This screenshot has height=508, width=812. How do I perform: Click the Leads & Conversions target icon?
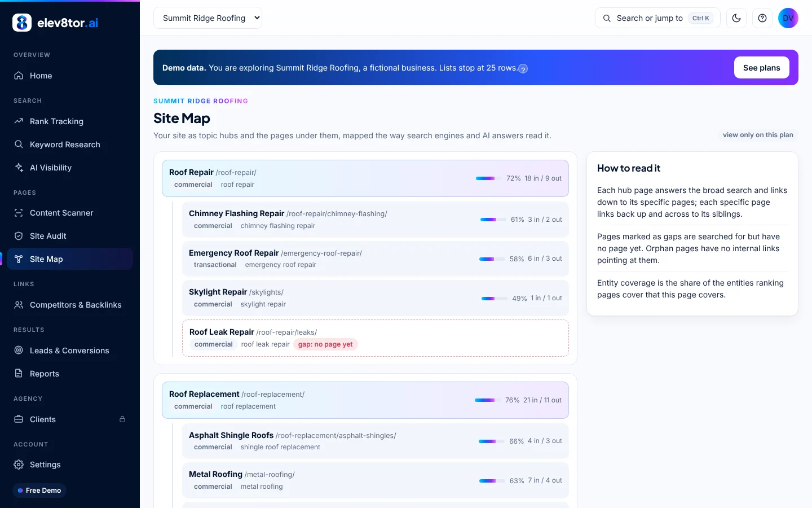pyautogui.click(x=19, y=351)
